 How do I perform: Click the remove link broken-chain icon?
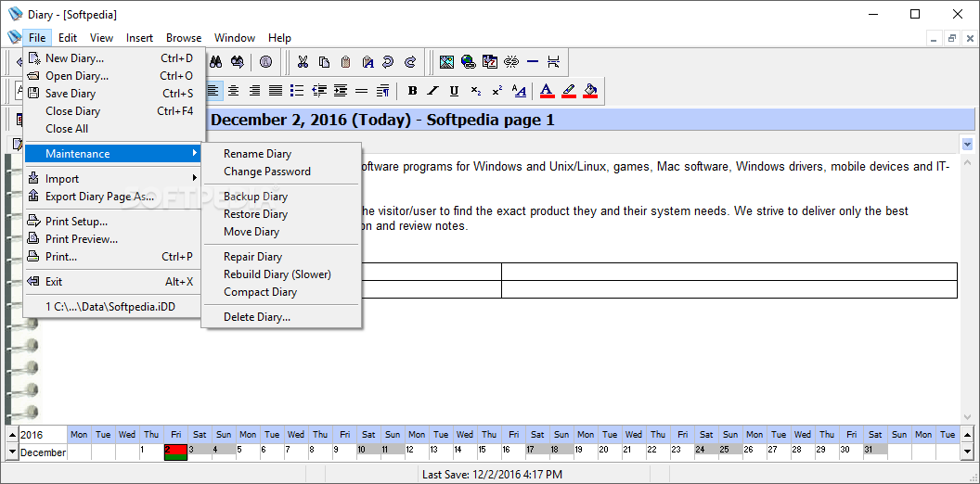(511, 62)
